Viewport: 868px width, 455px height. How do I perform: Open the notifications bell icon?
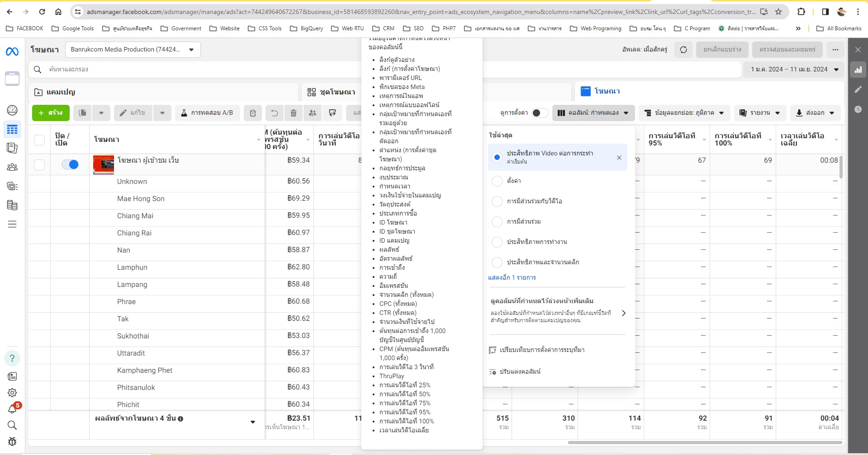tap(12, 409)
